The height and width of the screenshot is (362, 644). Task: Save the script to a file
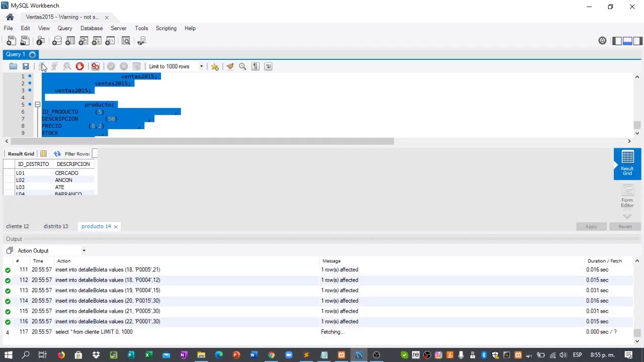tap(26, 66)
